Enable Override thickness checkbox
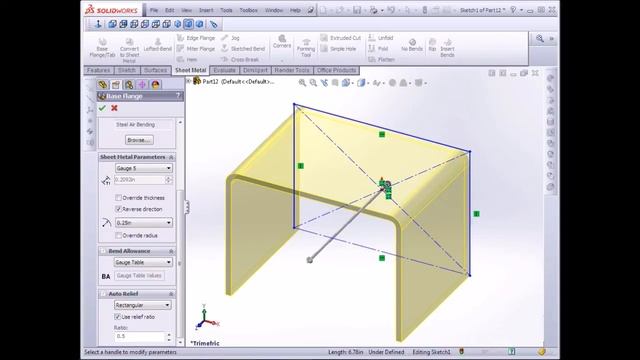 pyautogui.click(x=118, y=198)
